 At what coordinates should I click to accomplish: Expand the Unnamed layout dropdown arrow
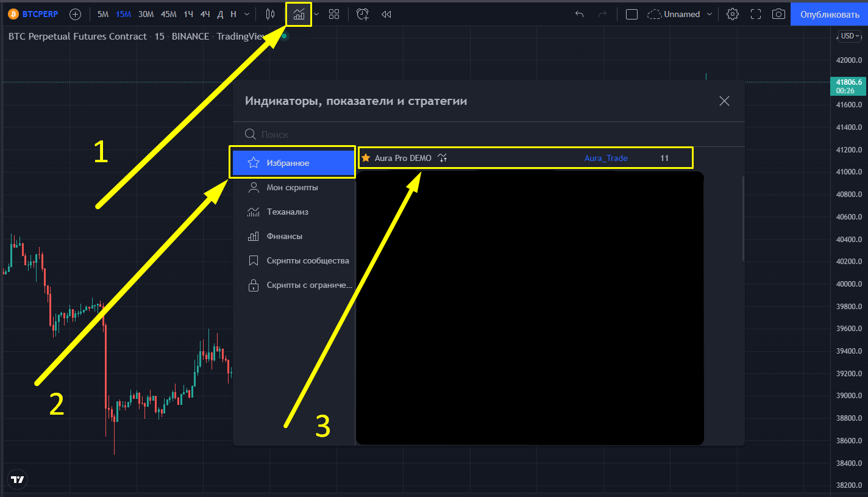(x=710, y=14)
